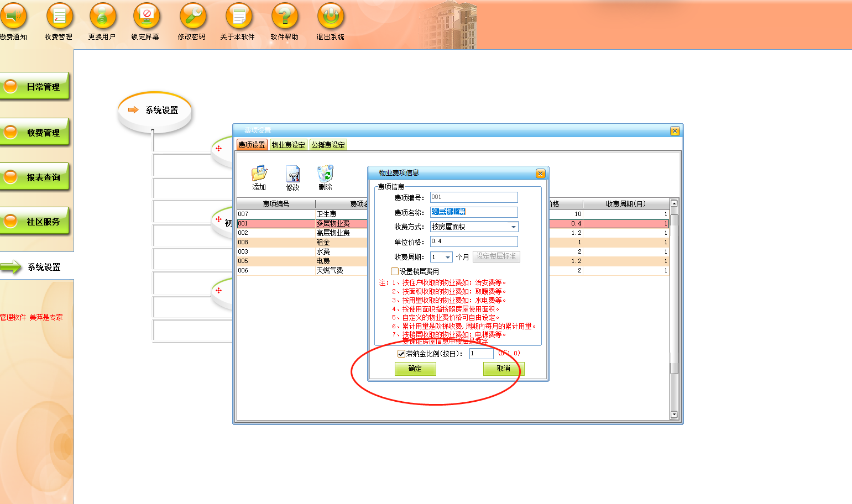Open 软件帮助 help icon
Image resolution: width=852 pixels, height=504 pixels.
click(285, 17)
